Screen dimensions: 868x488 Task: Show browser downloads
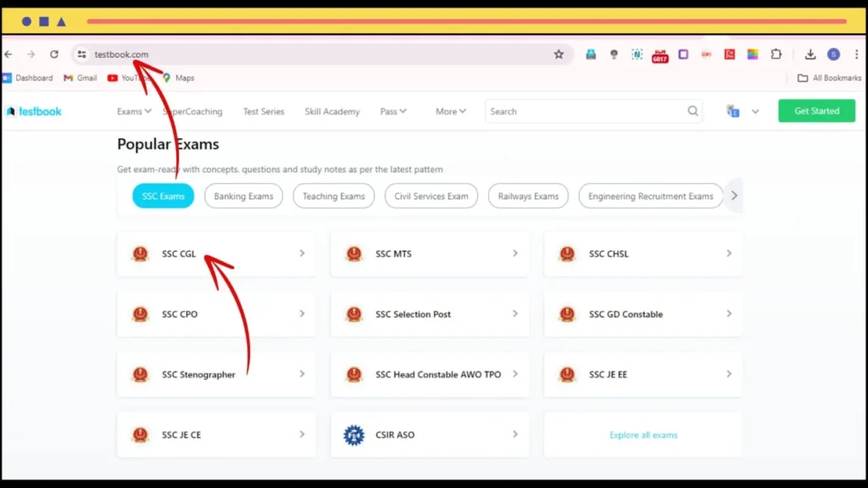(810, 54)
